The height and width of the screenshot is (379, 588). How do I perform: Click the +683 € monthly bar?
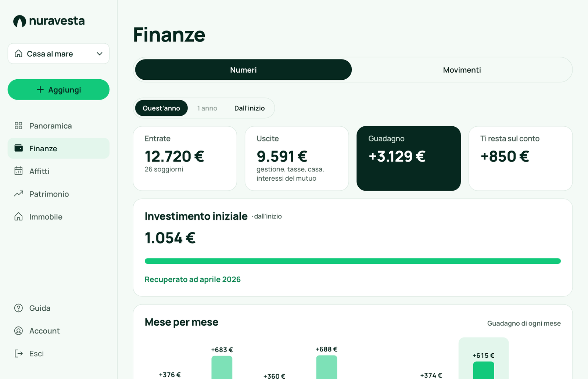click(222, 367)
